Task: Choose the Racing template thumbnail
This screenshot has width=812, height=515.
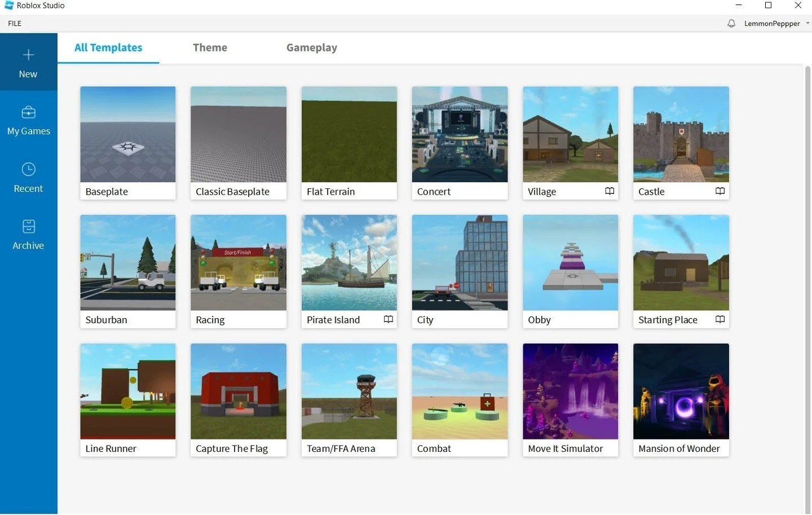Action: click(x=239, y=263)
